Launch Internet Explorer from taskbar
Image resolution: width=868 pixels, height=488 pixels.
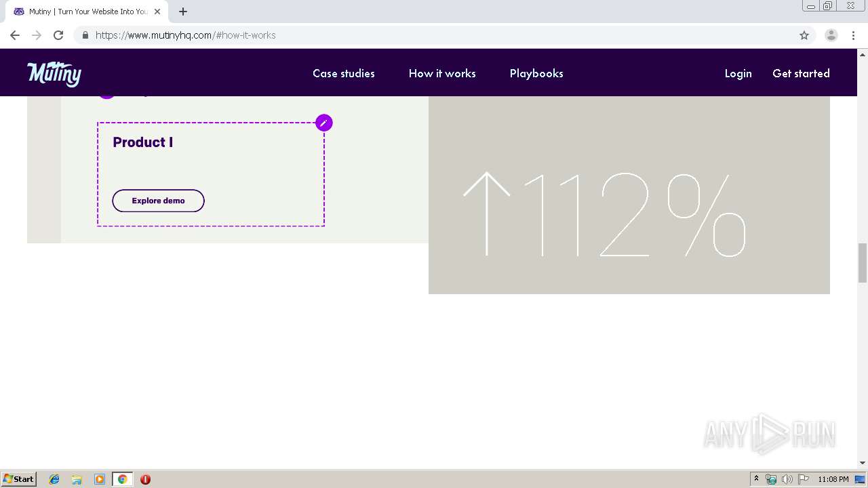(54, 479)
